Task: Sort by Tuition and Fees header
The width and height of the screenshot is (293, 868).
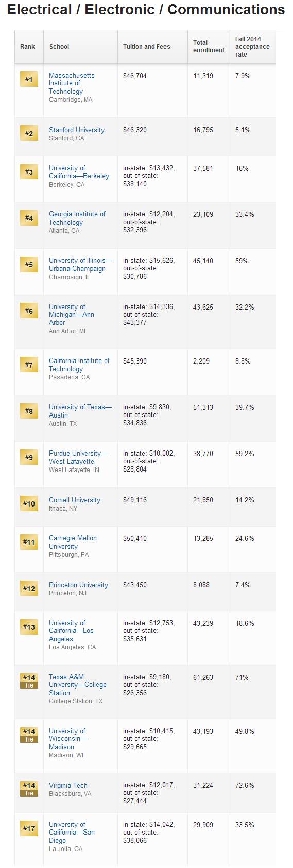Action: click(x=146, y=47)
